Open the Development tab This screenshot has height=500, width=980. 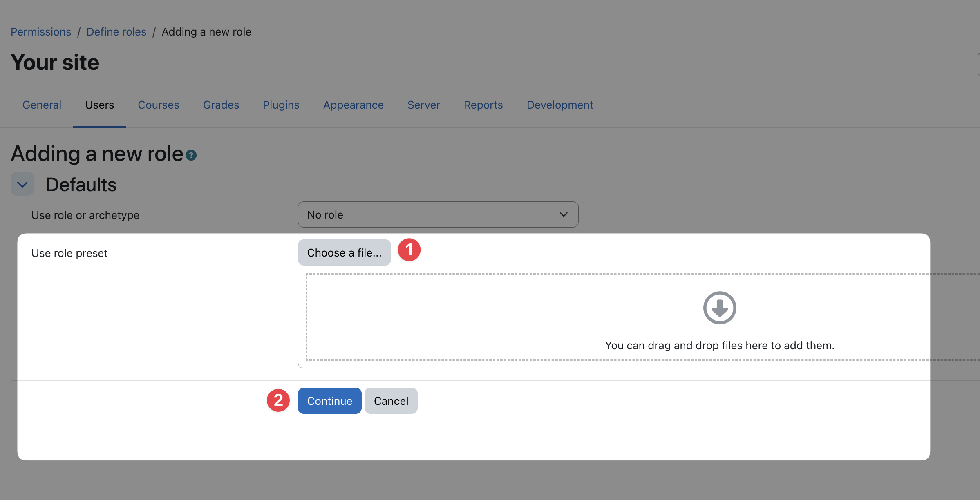pyautogui.click(x=560, y=105)
